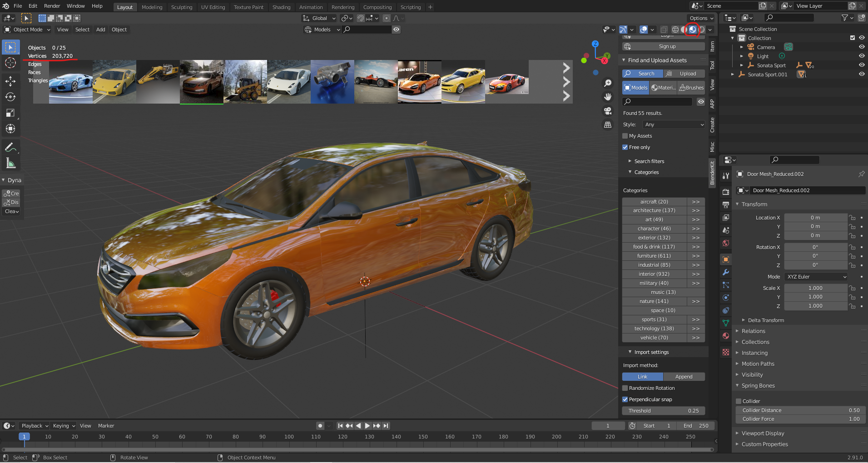Screen dimensions: 868x463
Task: Enable the Collider checkbox
Action: pyautogui.click(x=739, y=401)
